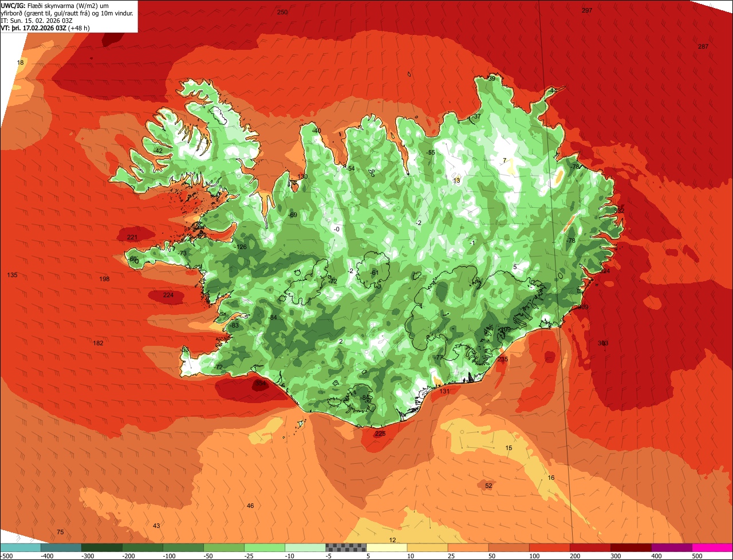Click the '18' value over the sea
This screenshot has height=560, width=733.
pyautogui.click(x=21, y=62)
